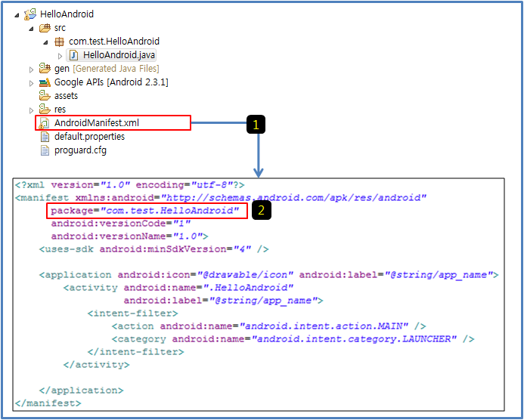Click the closing </manifest> tag
This screenshot has width=524, height=420.
[x=48, y=403]
